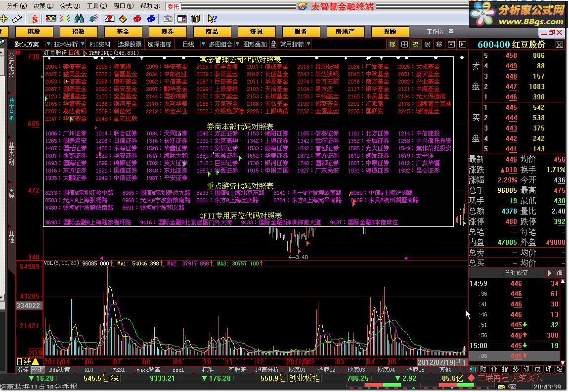
Task: Toggle the 标 marker button
Action: click(x=393, y=44)
